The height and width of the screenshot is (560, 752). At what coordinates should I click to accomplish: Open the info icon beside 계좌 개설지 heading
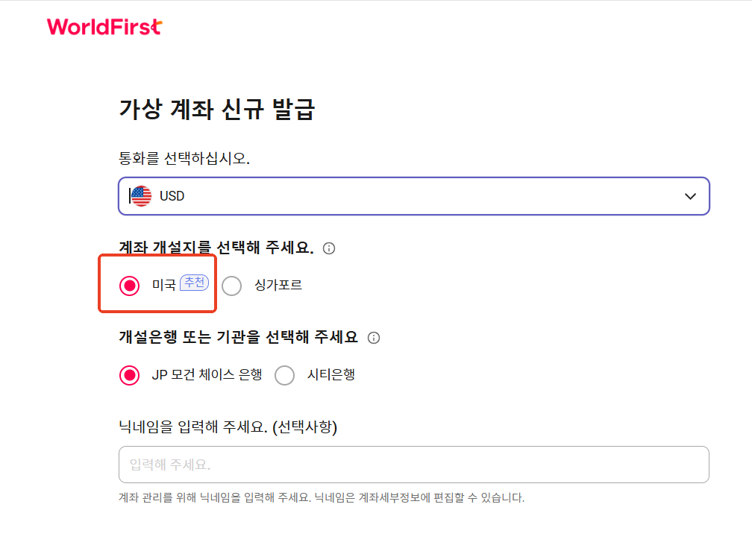pos(329,248)
